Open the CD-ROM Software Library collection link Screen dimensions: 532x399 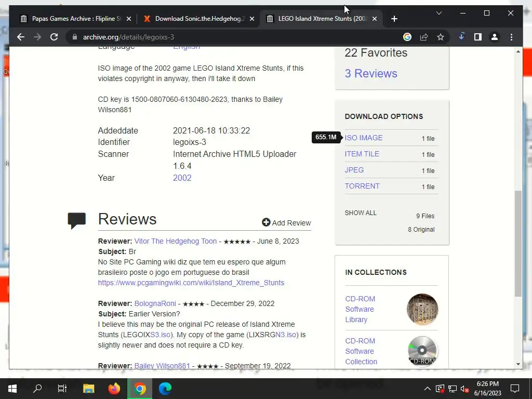[360, 309]
